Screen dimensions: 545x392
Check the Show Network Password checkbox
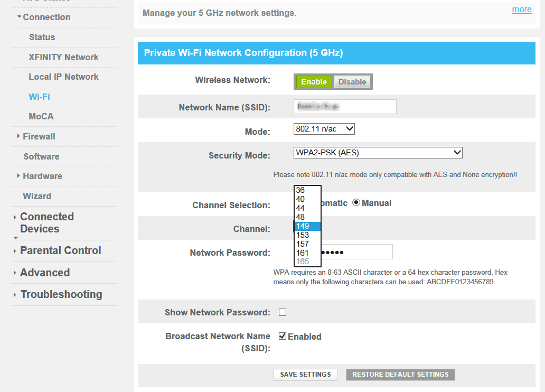[283, 312]
